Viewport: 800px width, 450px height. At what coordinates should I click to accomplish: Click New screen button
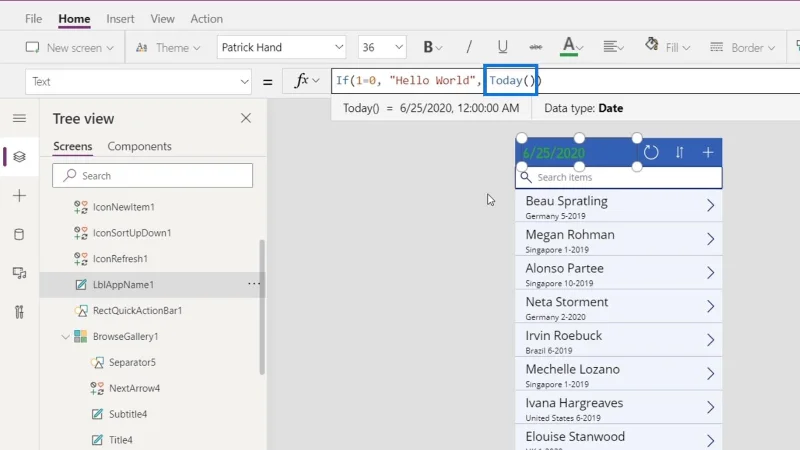pos(69,47)
